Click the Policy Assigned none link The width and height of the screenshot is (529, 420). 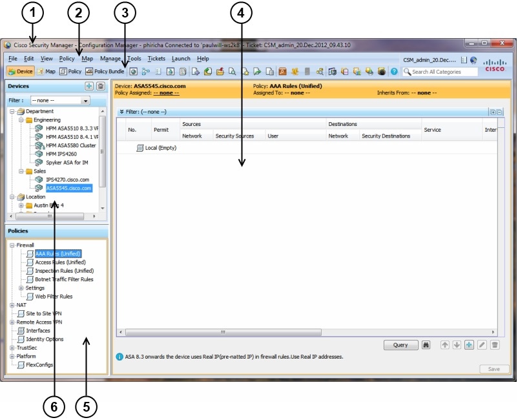[167, 93]
